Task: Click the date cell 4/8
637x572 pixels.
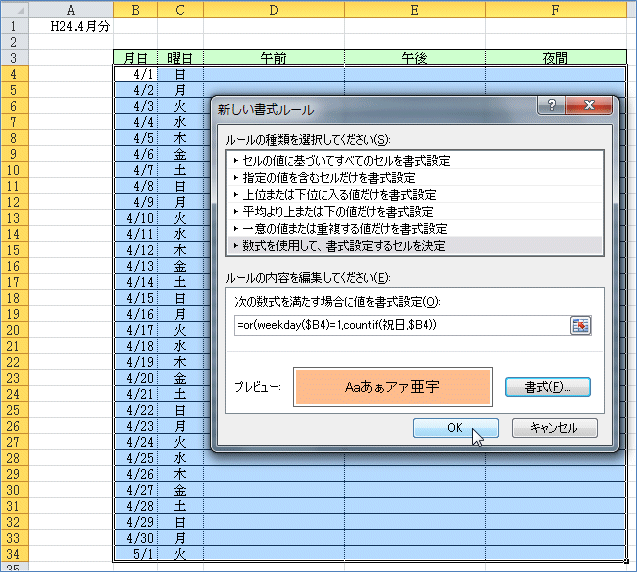Action: click(135, 186)
